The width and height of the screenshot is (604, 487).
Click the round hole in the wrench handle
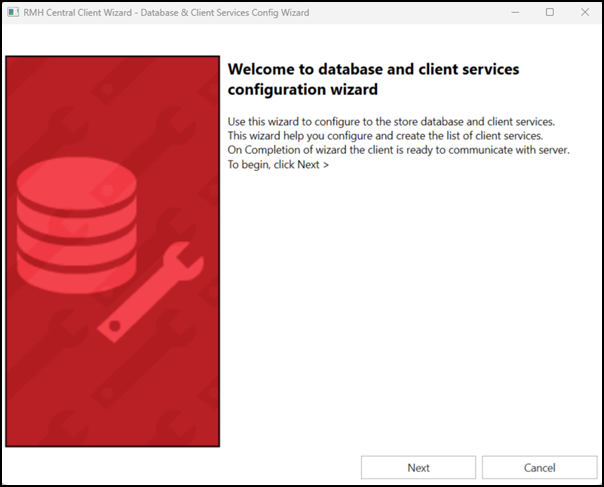click(114, 326)
